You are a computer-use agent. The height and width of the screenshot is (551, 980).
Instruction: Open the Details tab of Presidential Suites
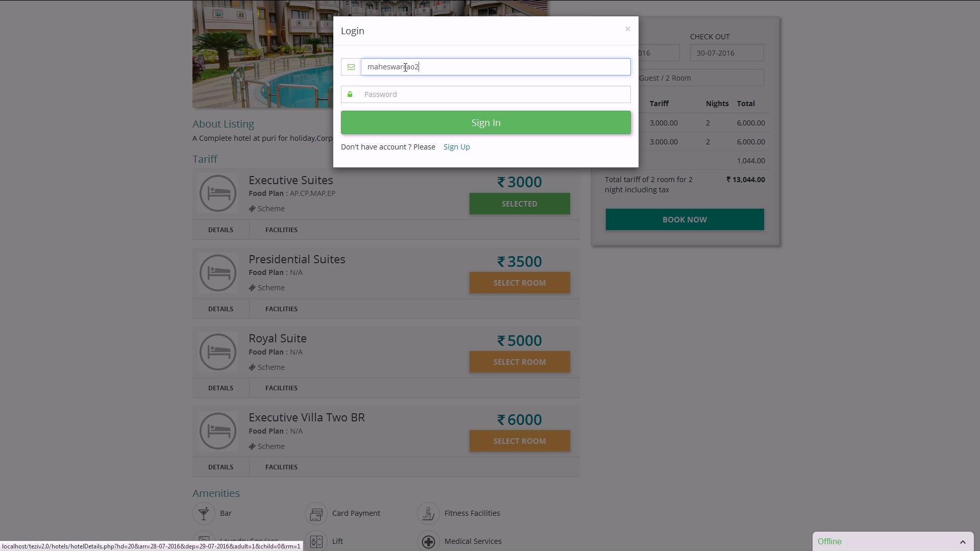[220, 309]
